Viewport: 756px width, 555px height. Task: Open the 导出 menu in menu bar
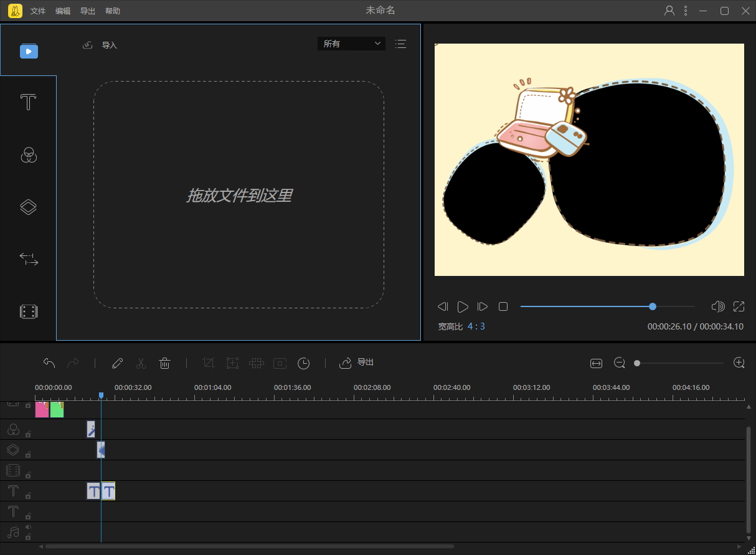pos(88,11)
